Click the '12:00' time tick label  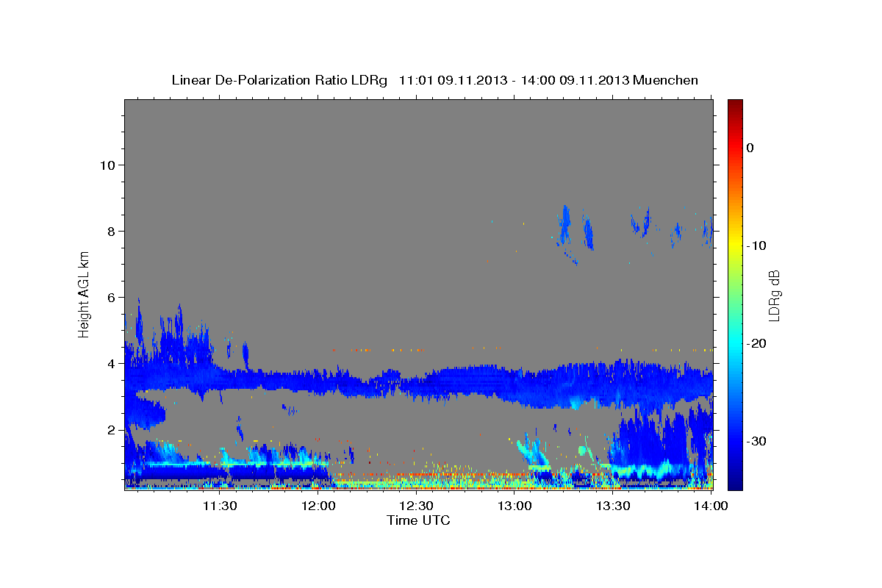coord(318,506)
